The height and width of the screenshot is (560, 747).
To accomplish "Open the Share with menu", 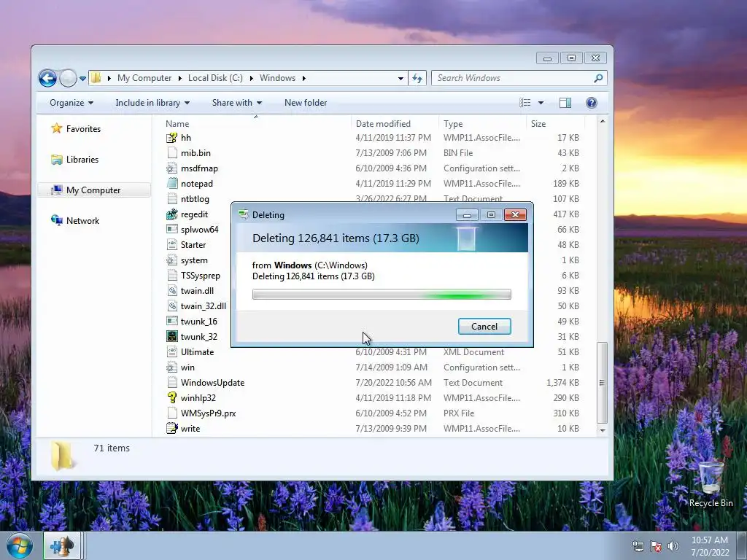I will pyautogui.click(x=237, y=103).
